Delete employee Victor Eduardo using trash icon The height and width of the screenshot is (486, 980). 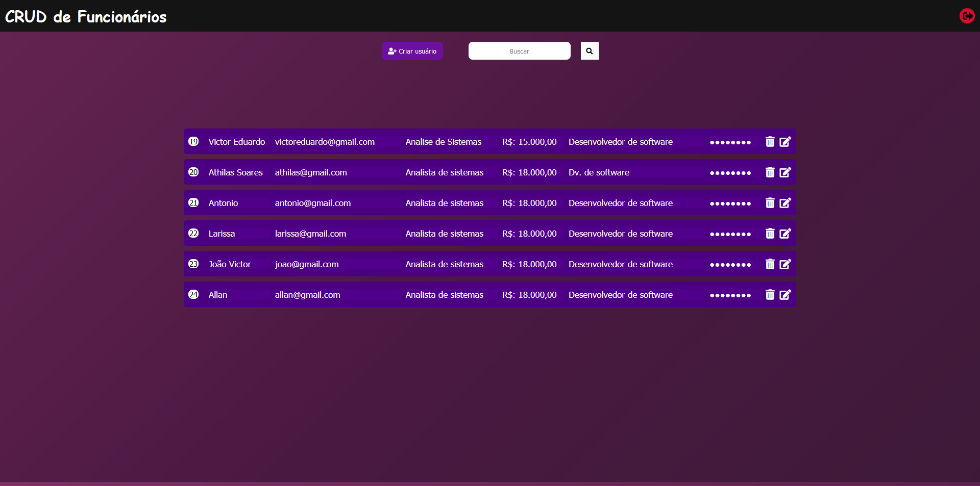(770, 142)
